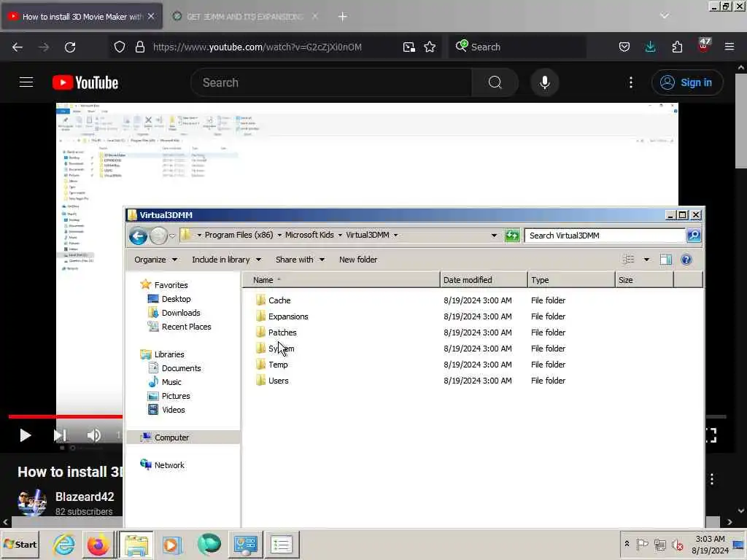
Task: Open Windows Media Player taskbar icon
Action: [x=172, y=544]
